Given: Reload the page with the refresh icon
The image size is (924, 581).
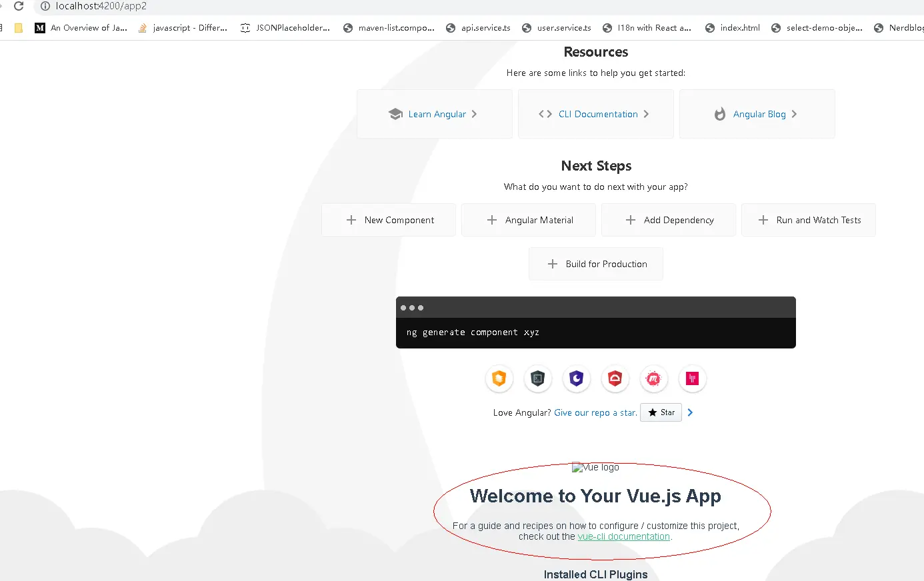Looking at the screenshot, I should pyautogui.click(x=19, y=6).
